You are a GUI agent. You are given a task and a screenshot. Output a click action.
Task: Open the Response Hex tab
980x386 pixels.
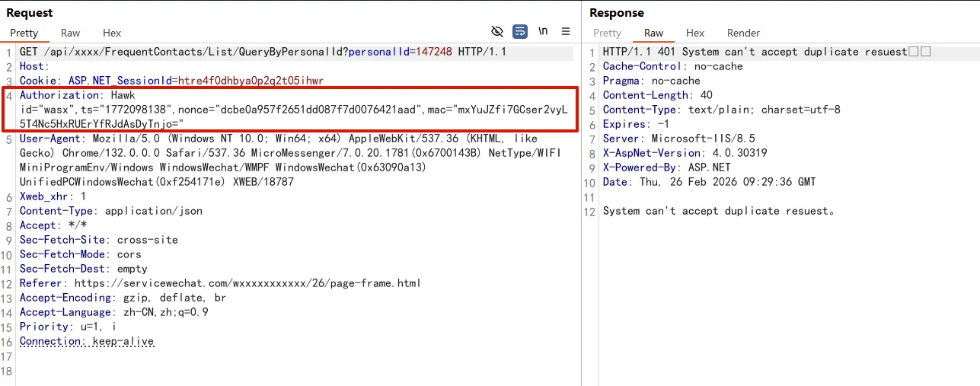(x=694, y=33)
